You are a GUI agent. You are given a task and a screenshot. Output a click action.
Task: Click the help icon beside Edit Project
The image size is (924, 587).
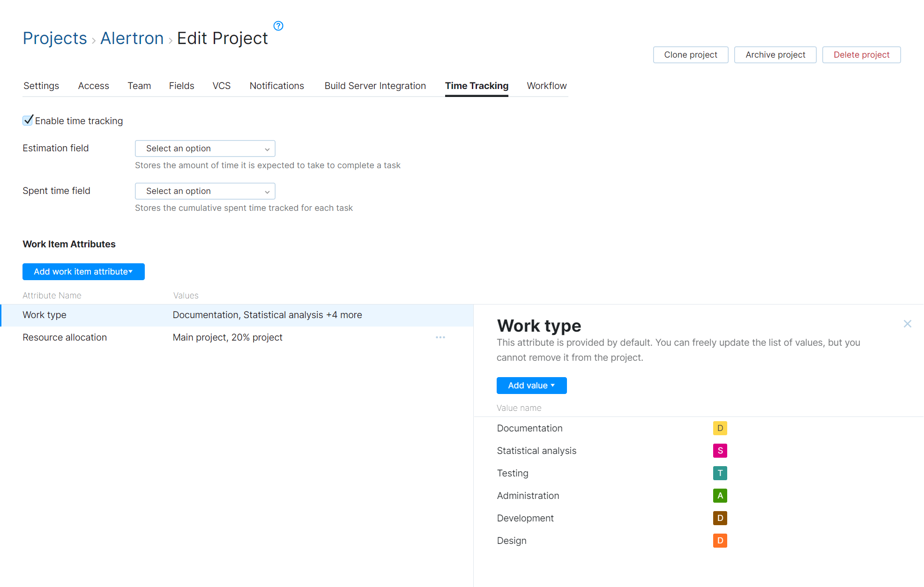(278, 26)
